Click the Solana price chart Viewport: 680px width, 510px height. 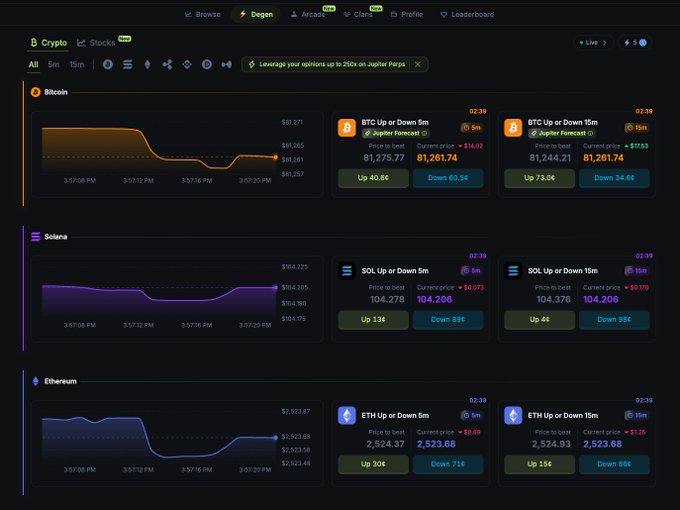coord(177,299)
